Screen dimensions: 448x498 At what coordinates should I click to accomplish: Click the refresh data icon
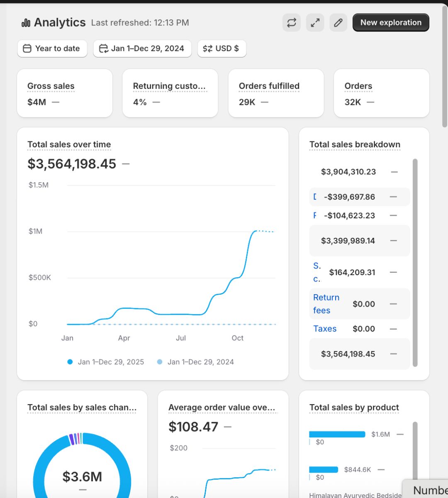pos(291,22)
